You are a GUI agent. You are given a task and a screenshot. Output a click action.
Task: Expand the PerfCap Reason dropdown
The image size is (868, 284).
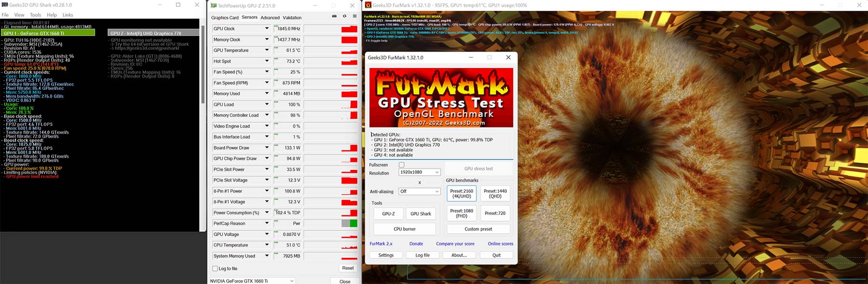point(267,224)
